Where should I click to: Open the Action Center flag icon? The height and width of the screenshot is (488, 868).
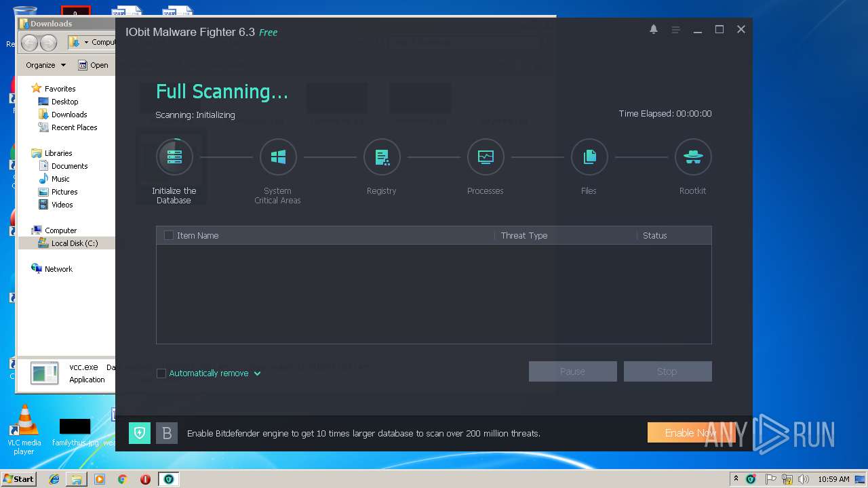pos(771,479)
